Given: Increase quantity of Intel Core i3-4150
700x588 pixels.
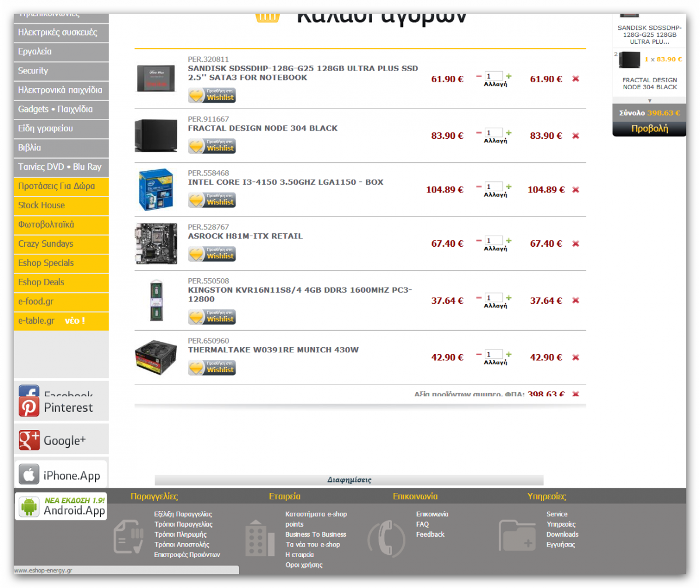Looking at the screenshot, I should tap(509, 187).
